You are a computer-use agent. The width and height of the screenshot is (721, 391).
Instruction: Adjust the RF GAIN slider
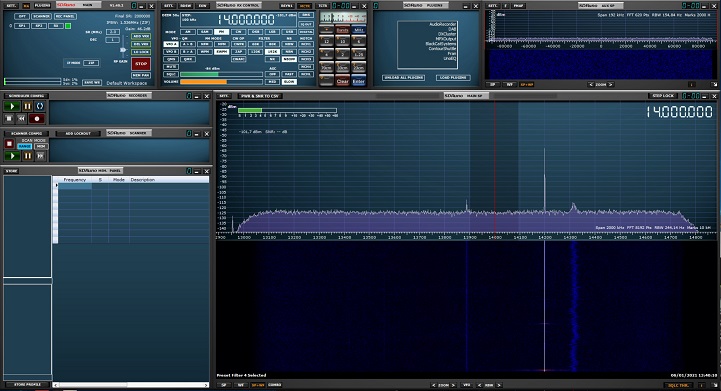pos(123,50)
